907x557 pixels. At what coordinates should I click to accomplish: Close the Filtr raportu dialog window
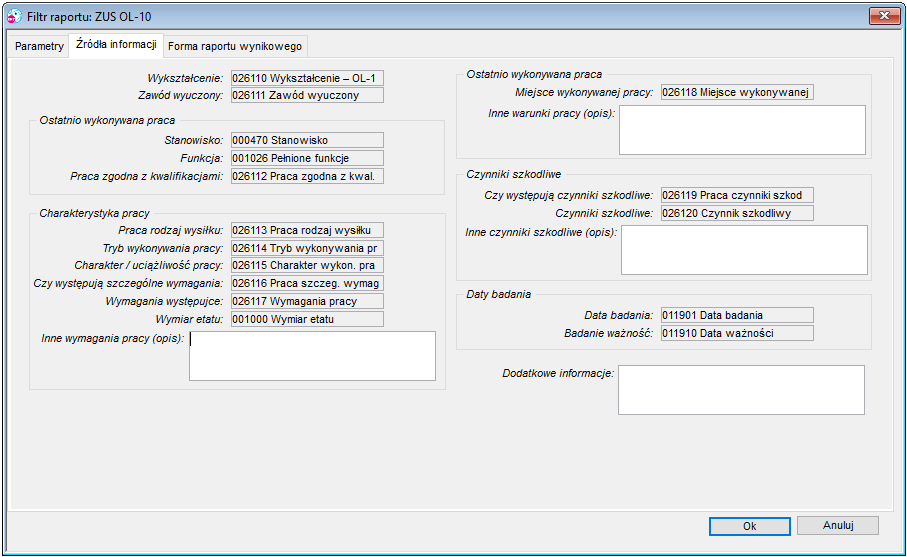[x=884, y=16]
